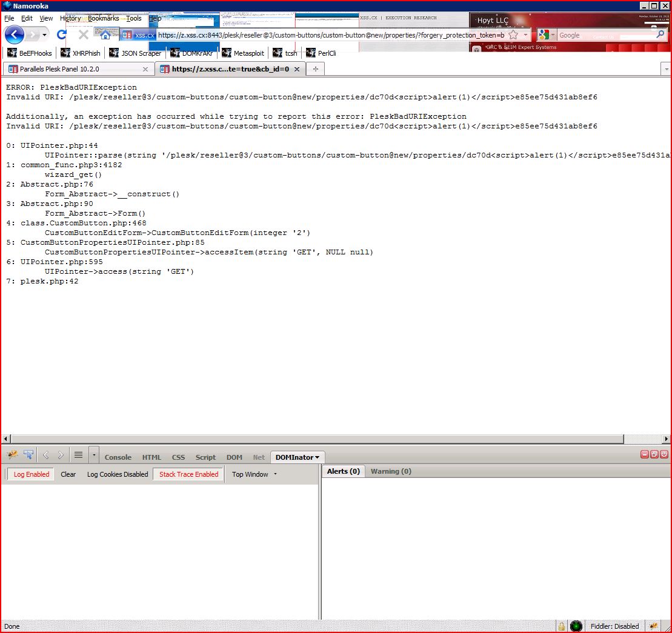The height and width of the screenshot is (633, 672).
Task: Click the Firebug bug icon
Action: tap(12, 455)
